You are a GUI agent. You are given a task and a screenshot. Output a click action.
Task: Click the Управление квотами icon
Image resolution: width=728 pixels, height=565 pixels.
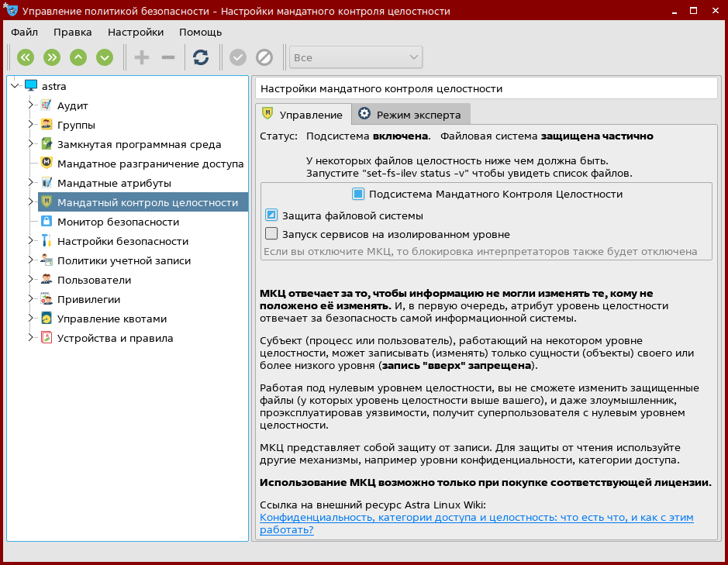pos(47,319)
